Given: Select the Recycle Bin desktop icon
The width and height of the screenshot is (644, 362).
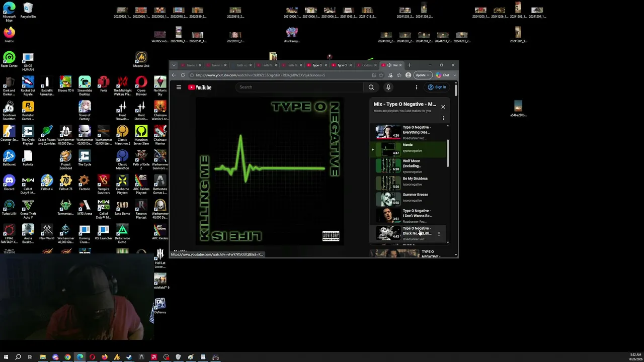Looking at the screenshot, I should (x=28, y=11).
